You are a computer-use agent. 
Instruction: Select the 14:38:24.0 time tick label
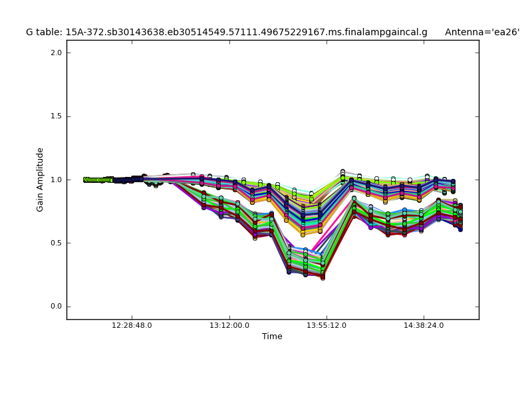[424, 326]
